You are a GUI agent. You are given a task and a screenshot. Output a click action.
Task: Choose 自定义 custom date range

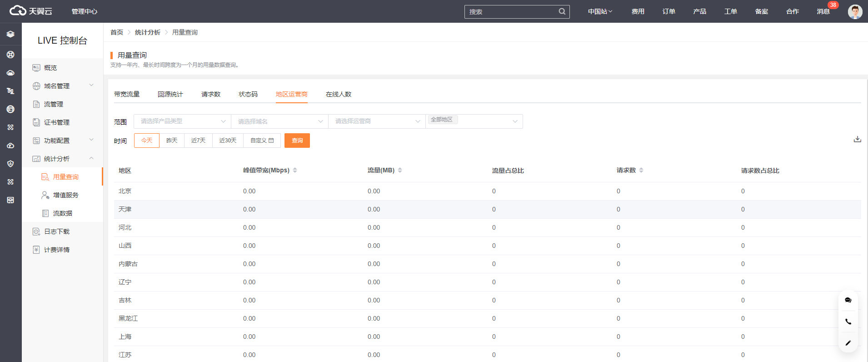(262, 141)
